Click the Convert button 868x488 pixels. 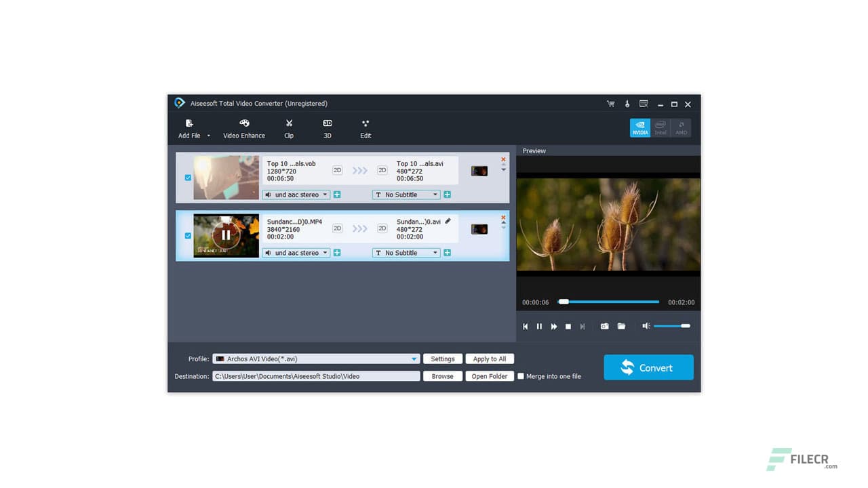(x=648, y=367)
